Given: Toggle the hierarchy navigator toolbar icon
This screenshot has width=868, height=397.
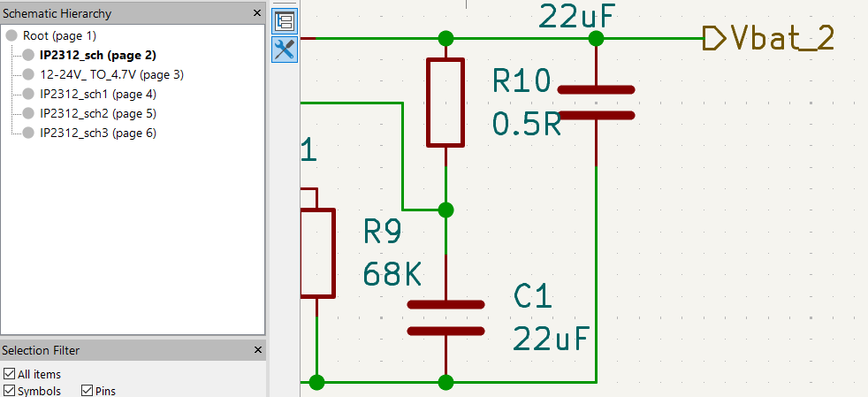Looking at the screenshot, I should (x=286, y=22).
